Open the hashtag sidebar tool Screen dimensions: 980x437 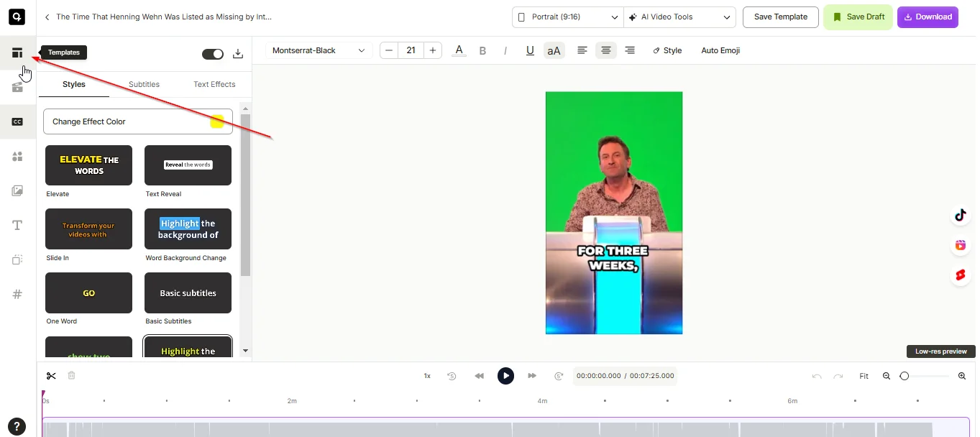pos(17,294)
